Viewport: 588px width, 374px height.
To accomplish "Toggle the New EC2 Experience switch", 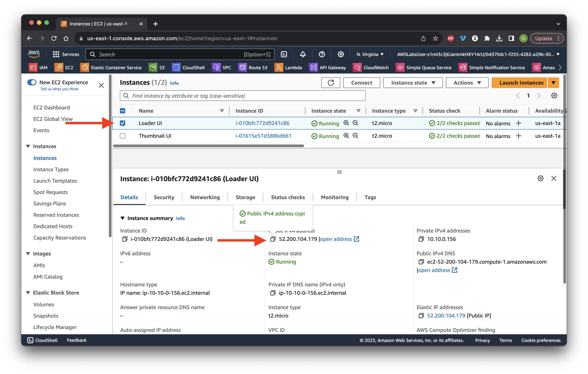I will 32,82.
